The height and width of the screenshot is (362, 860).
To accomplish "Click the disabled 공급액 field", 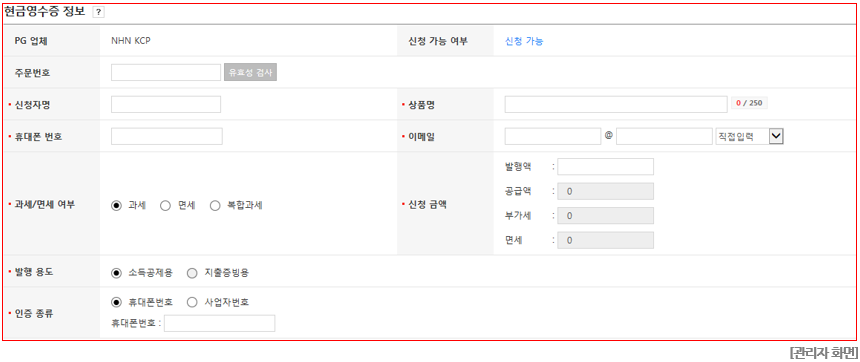I will [606, 191].
